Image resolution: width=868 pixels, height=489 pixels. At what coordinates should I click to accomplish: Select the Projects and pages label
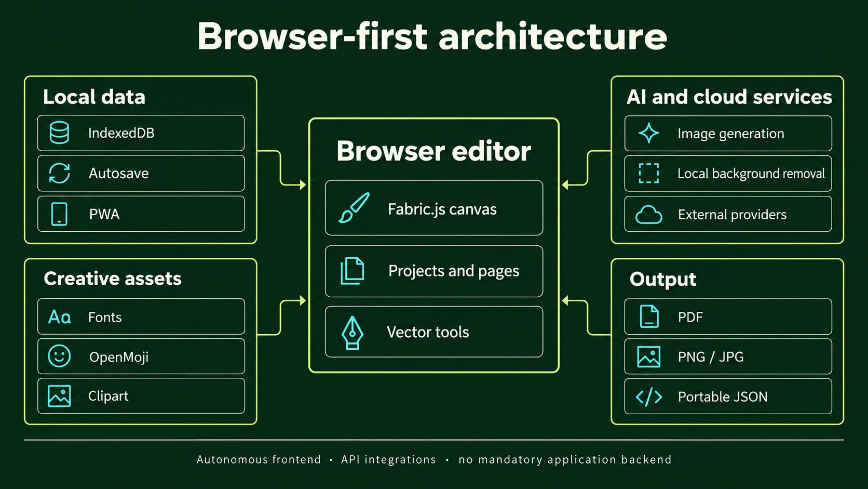454,271
